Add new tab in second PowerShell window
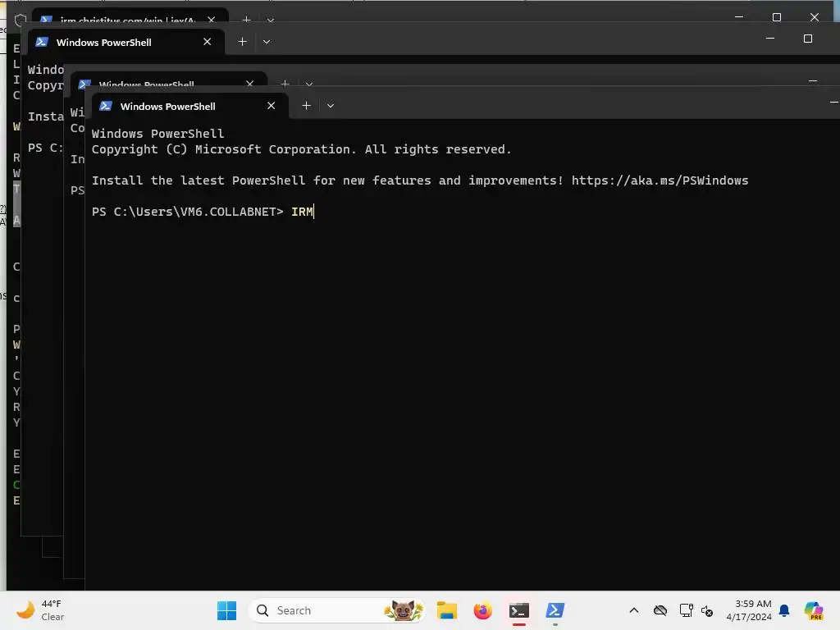Viewport: 840px width, 630px height. point(242,41)
